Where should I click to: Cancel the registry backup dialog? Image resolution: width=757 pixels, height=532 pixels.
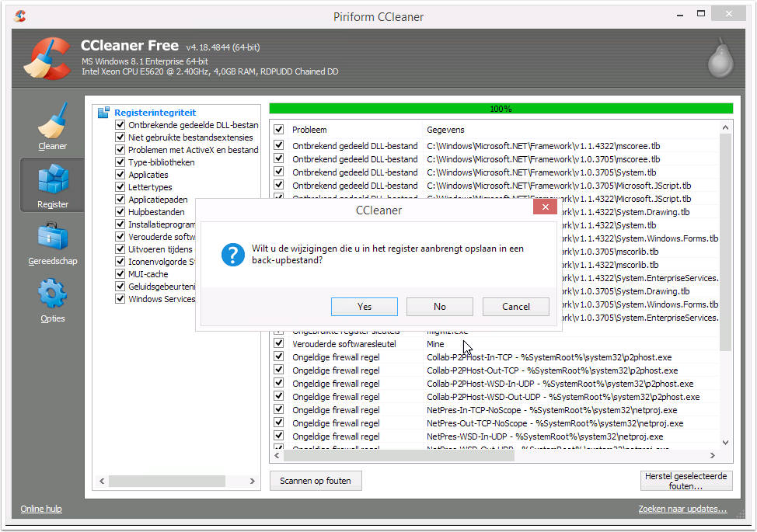click(515, 307)
